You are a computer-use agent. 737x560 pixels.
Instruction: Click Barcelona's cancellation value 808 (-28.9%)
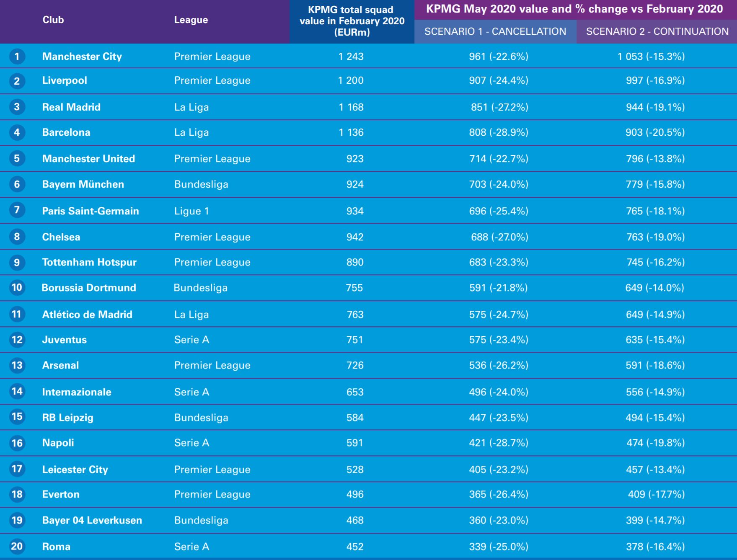[x=499, y=132]
